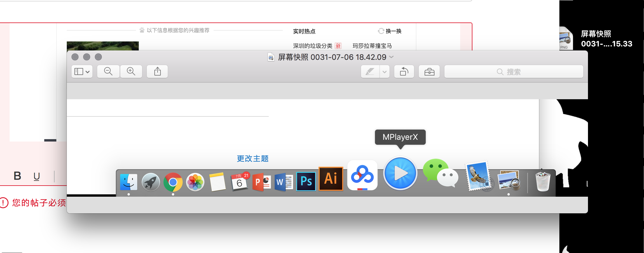Toggle underline formatting with U button
This screenshot has width=644, height=253.
(36, 176)
